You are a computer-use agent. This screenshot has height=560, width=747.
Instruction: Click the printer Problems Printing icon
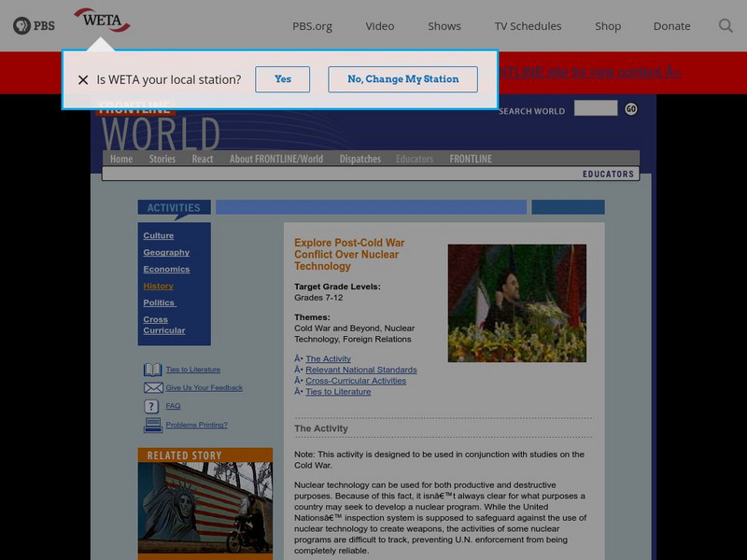pyautogui.click(x=153, y=425)
